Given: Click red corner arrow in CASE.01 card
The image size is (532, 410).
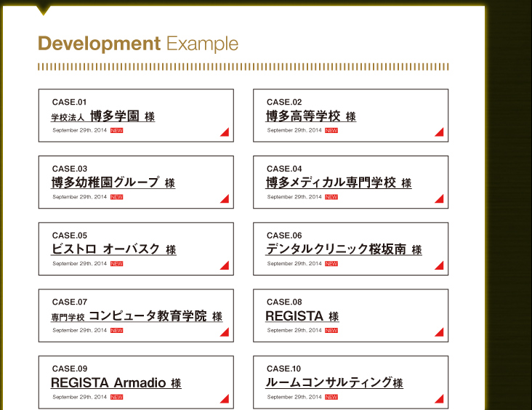Looking at the screenshot, I should [x=225, y=132].
